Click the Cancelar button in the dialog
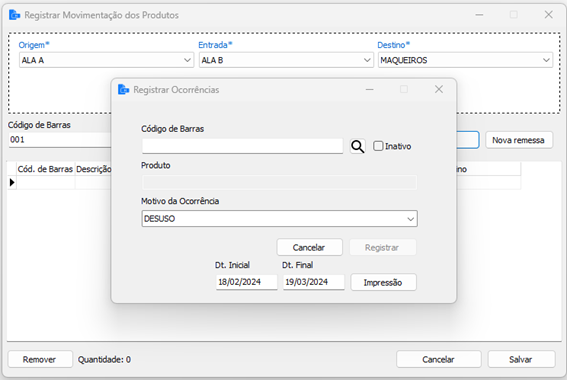The image size is (567, 380). point(309,247)
